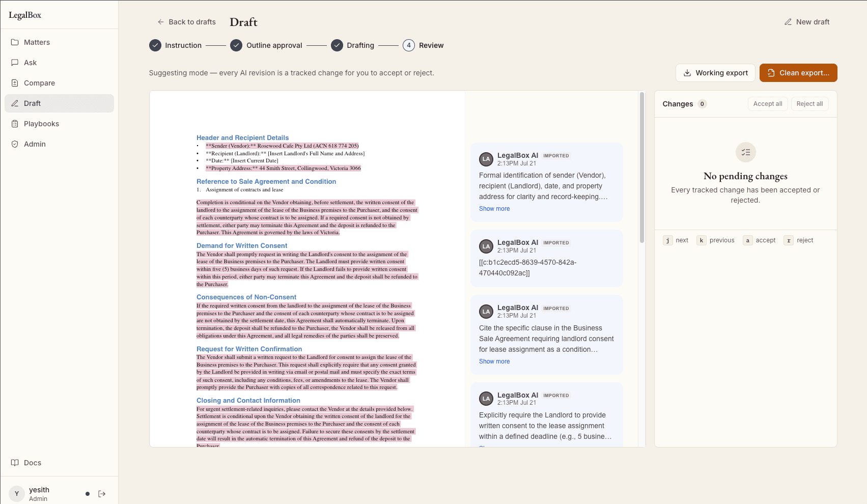Click the Matters folder icon
Viewport: 867px width, 504px height.
(15, 42)
